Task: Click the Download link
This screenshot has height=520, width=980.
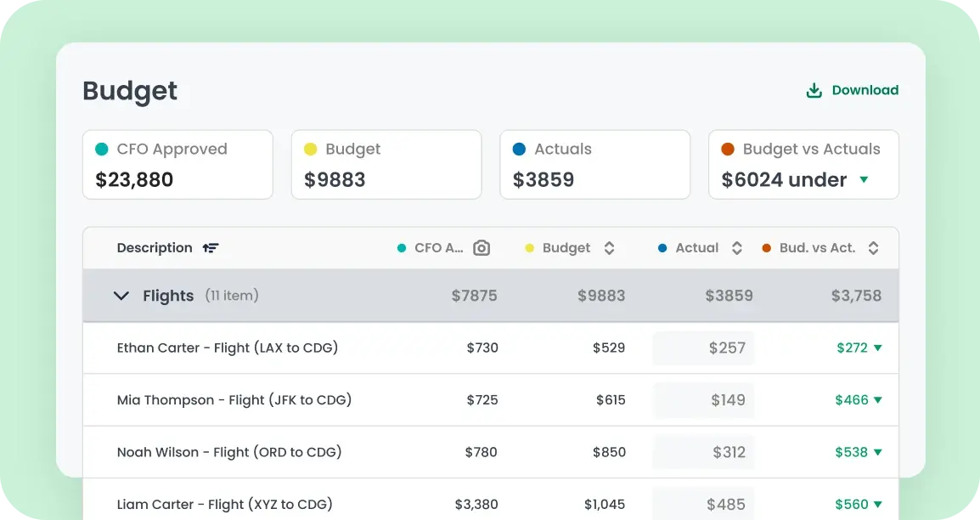Action: 865,89
